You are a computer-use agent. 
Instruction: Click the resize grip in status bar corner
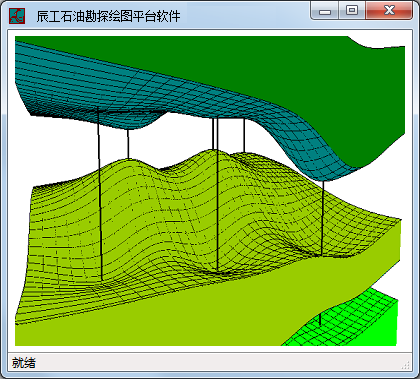(405, 365)
